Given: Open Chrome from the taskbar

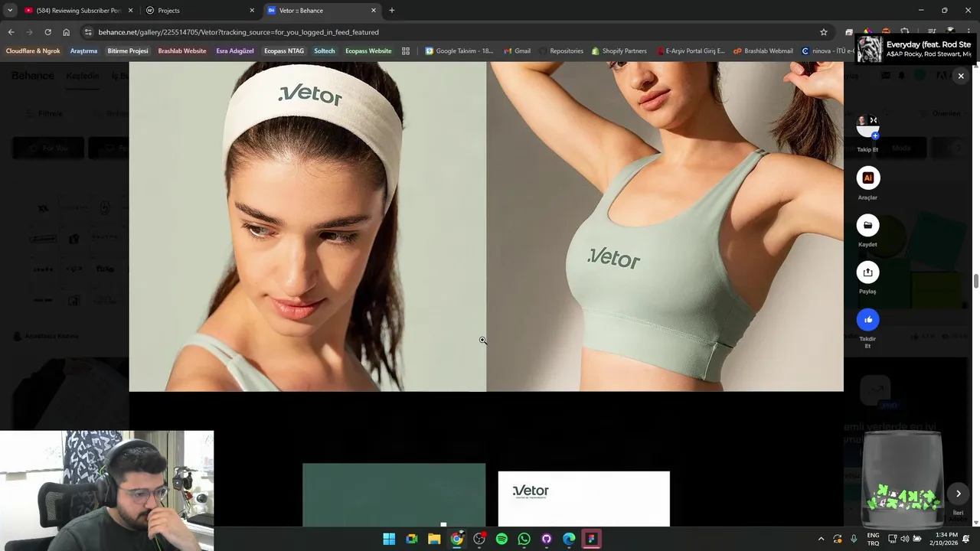Looking at the screenshot, I should click(456, 539).
